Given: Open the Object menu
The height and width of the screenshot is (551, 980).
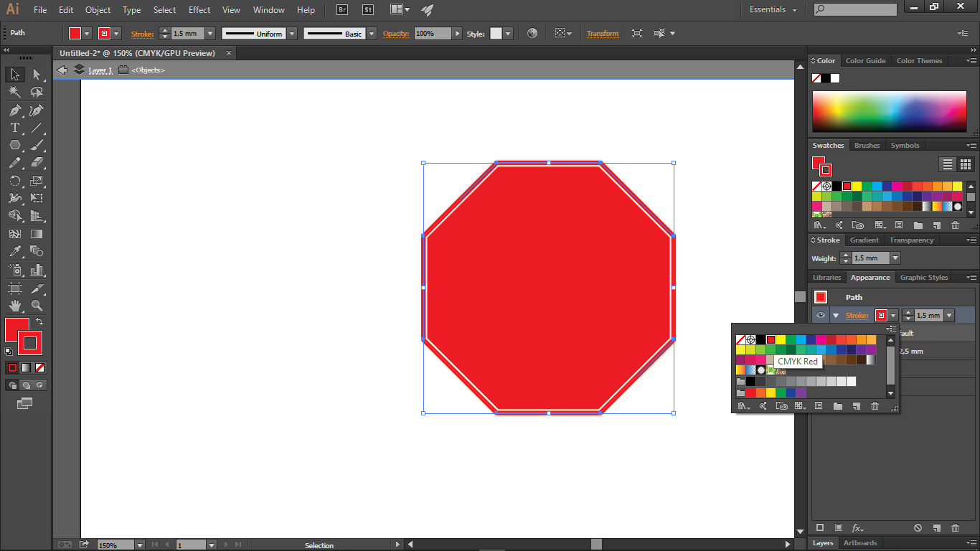Looking at the screenshot, I should (98, 10).
